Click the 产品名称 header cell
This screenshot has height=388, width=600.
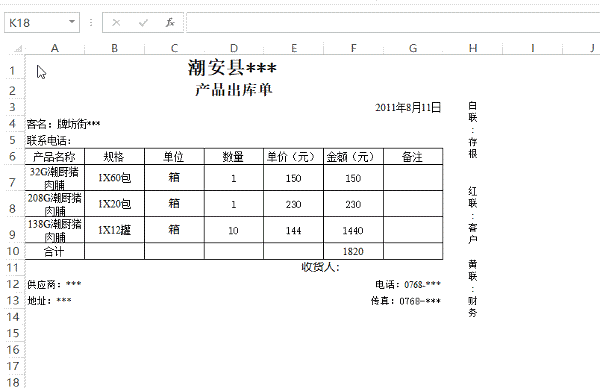click(x=55, y=157)
